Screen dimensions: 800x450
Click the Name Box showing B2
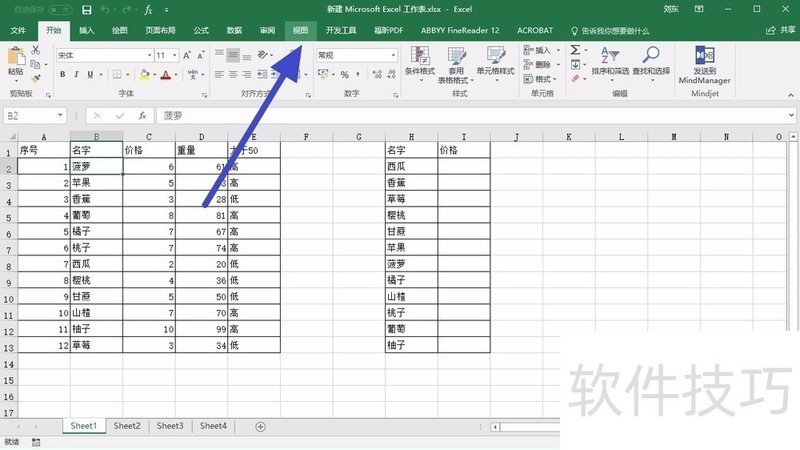[x=29, y=116]
